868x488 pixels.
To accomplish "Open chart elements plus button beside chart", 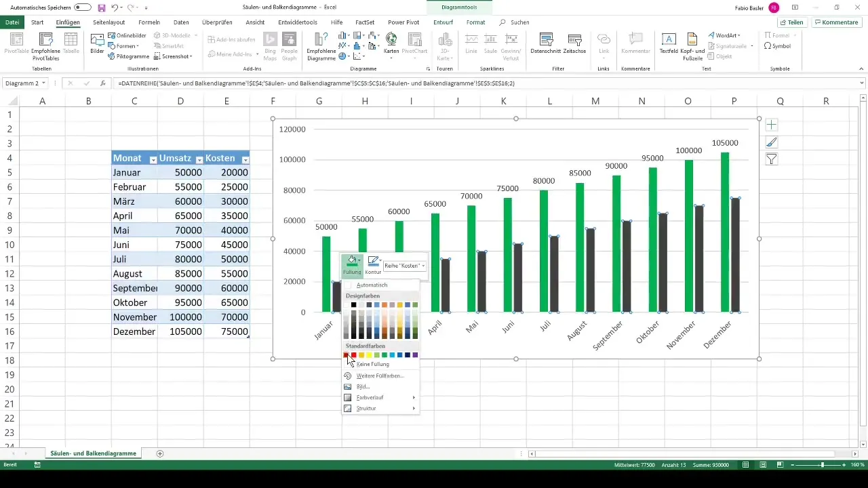I will pos(772,125).
